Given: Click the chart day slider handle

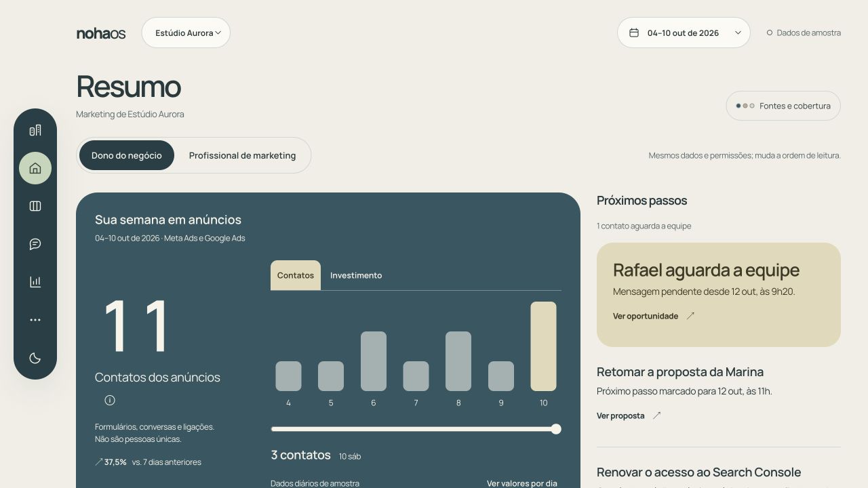Looking at the screenshot, I should coord(556,429).
